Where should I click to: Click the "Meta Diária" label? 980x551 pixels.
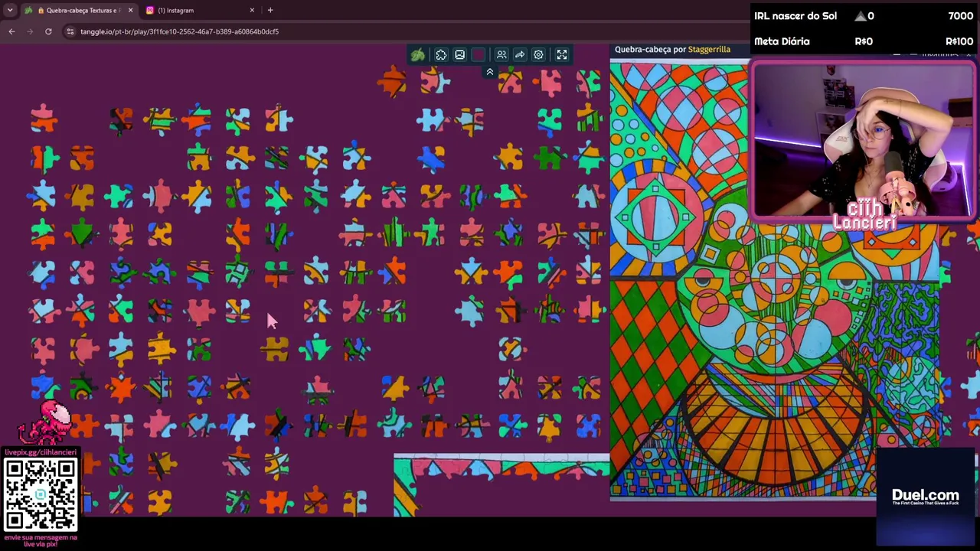pos(782,41)
